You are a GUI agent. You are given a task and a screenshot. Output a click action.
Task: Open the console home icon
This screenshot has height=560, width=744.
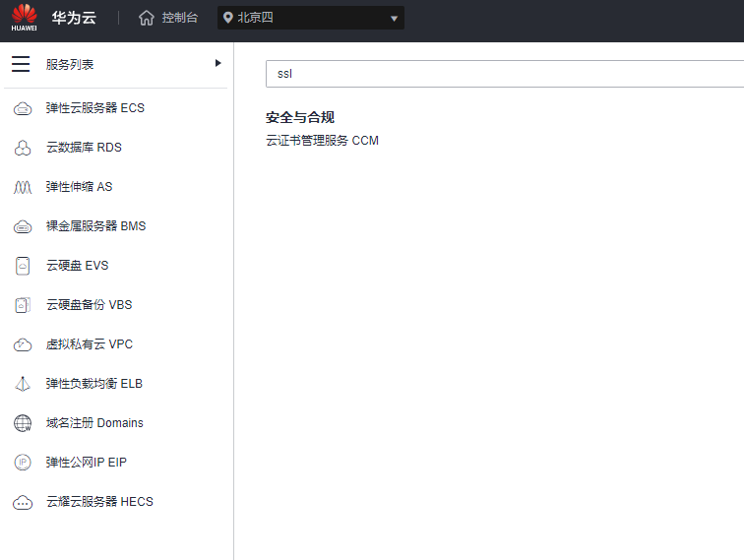146,18
